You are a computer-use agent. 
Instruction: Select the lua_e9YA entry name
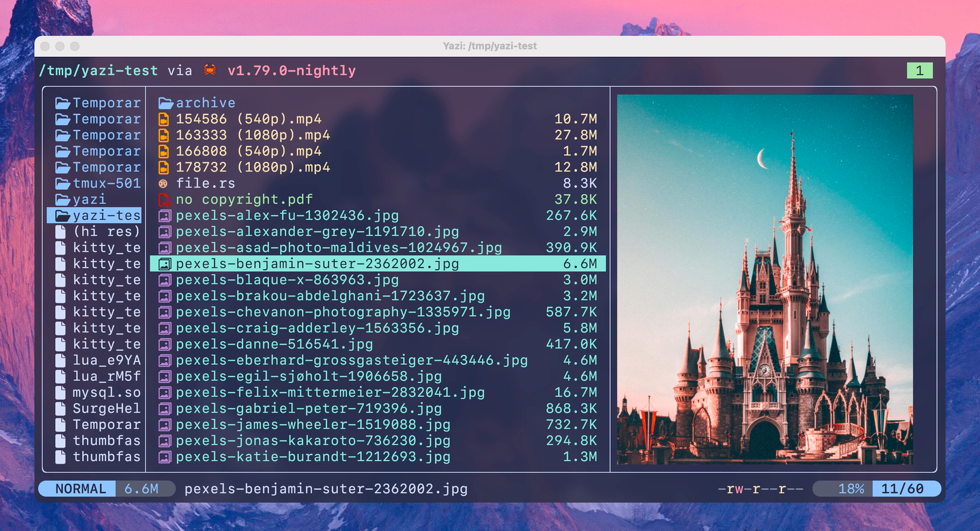pos(107,360)
